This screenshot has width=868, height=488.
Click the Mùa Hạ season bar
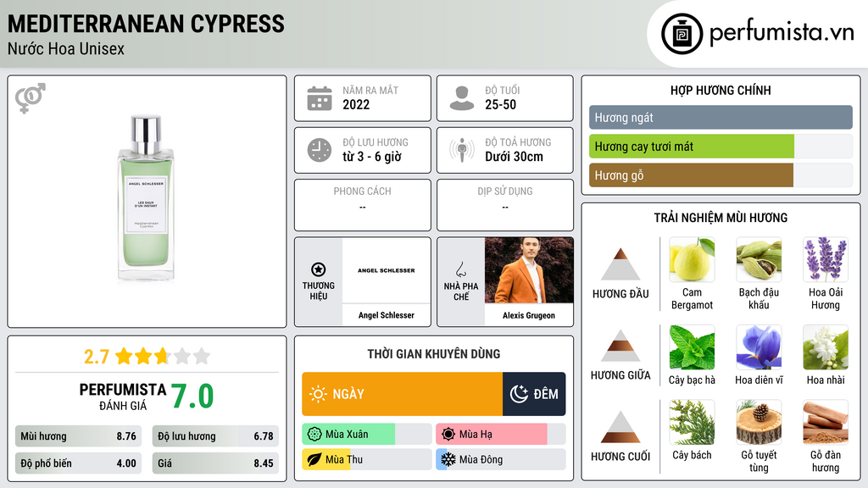click(500, 435)
